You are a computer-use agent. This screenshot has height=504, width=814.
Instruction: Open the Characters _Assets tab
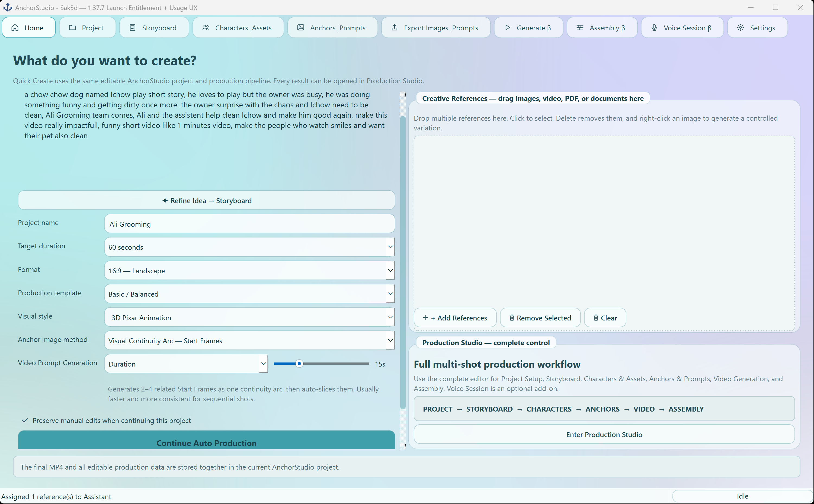point(238,28)
